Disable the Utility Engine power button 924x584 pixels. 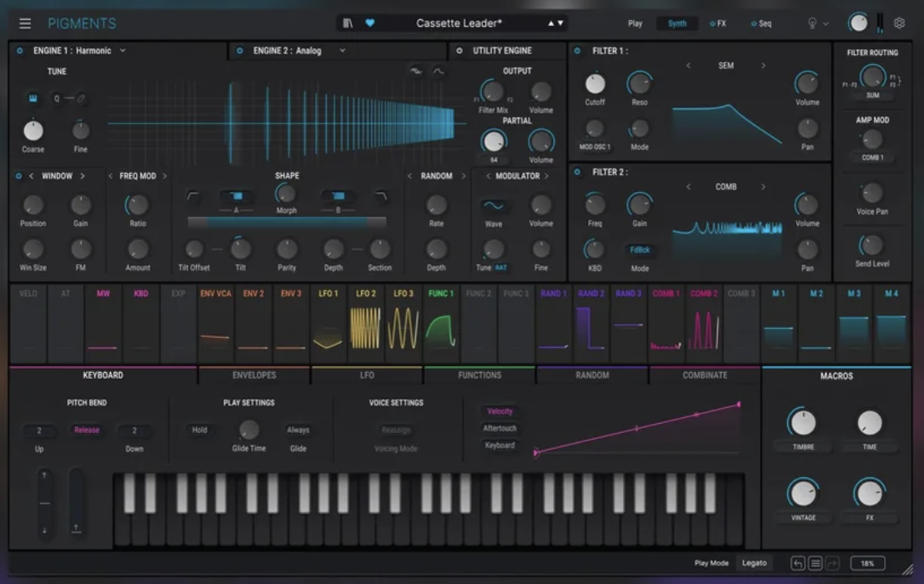coord(459,51)
